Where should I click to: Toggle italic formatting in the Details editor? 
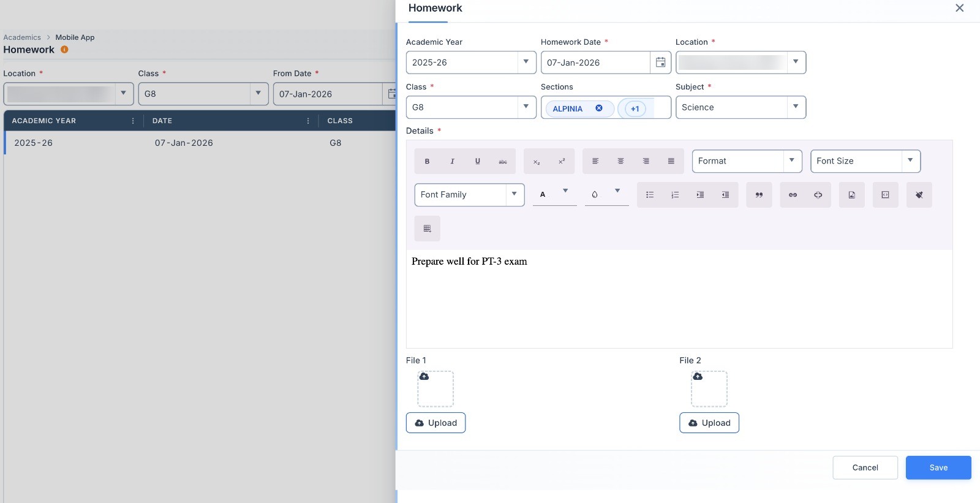click(452, 161)
